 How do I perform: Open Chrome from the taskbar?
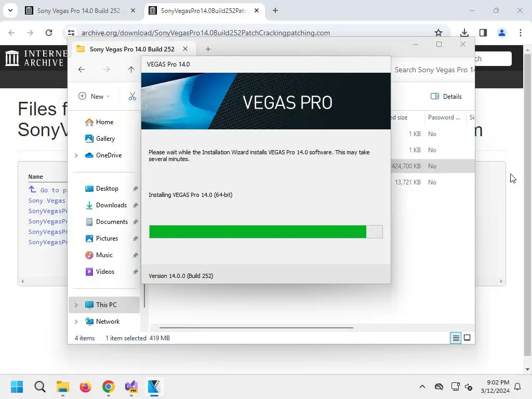[108, 387]
